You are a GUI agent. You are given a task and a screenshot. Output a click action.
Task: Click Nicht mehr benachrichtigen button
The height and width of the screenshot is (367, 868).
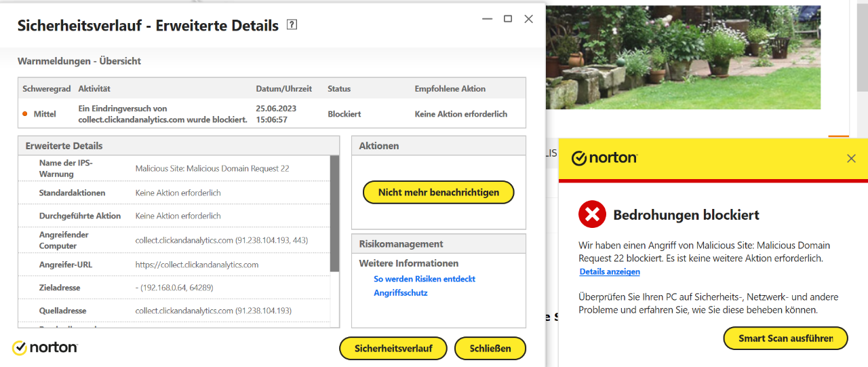point(439,193)
